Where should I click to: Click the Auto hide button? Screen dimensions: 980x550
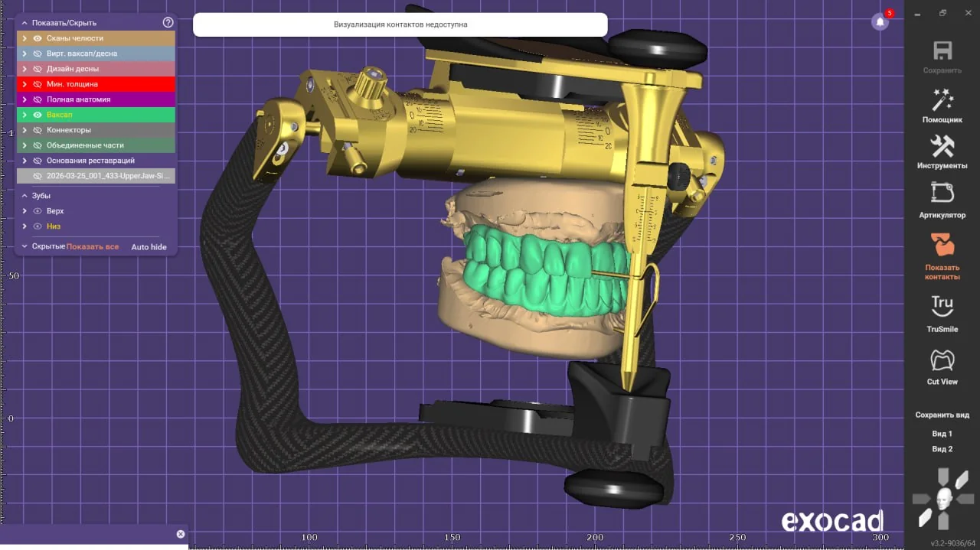coord(149,247)
